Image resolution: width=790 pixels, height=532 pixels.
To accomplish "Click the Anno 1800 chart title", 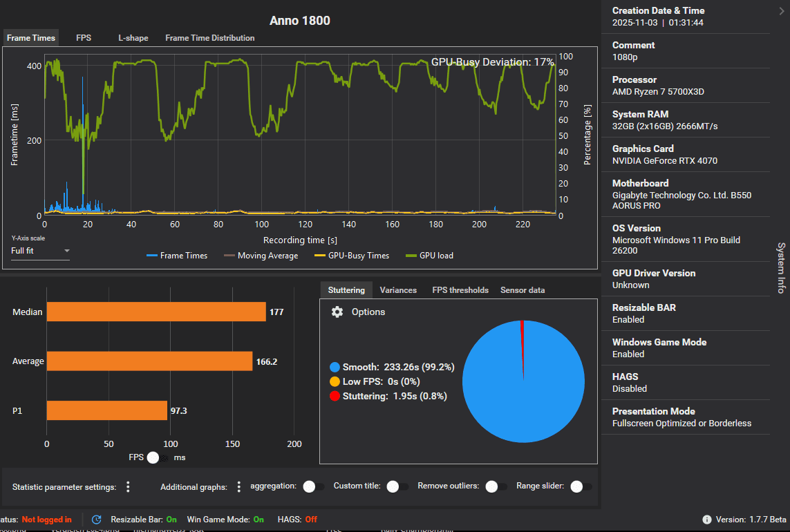I will point(300,21).
